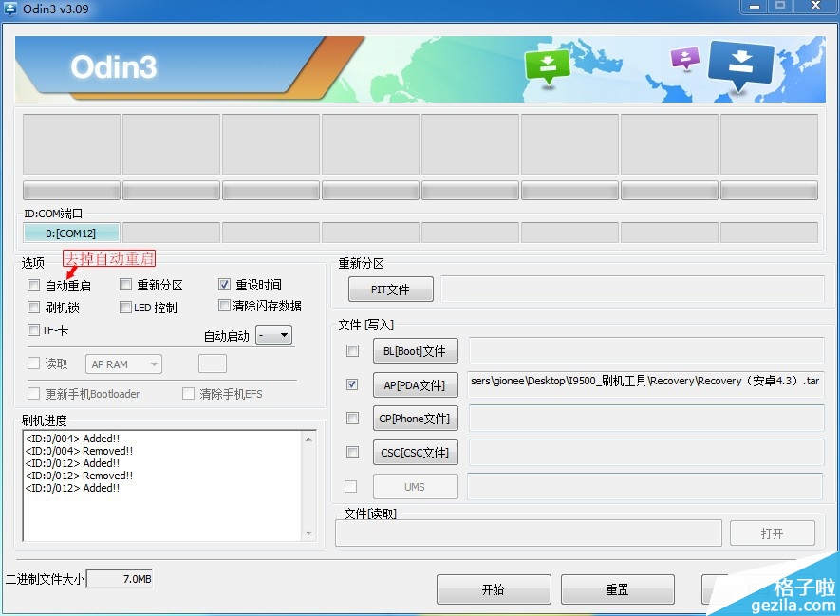Screen dimensions: 840x616
Task: Click log scrollbar down arrow
Action: (x=309, y=533)
